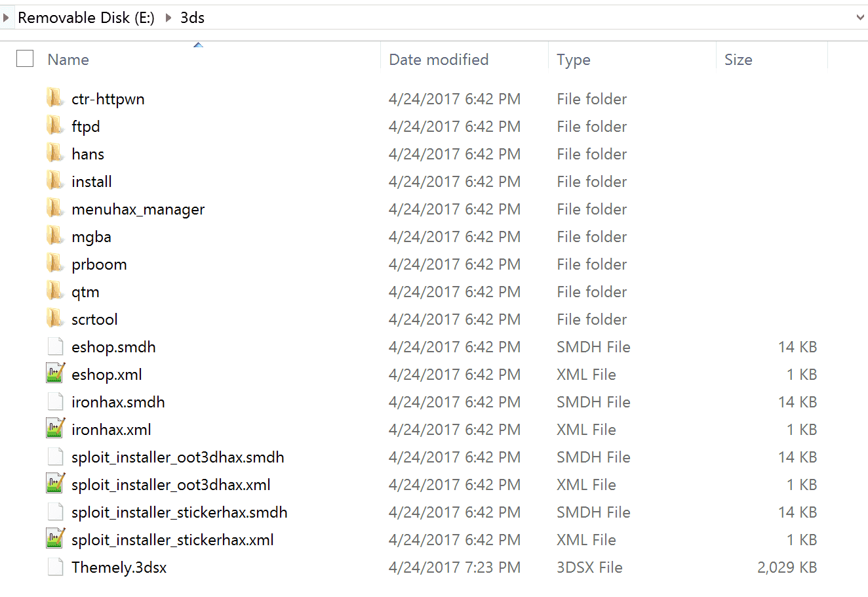This screenshot has width=868, height=597.
Task: Select sploit_installer_stickerhax.xml file name
Action: pyautogui.click(x=172, y=540)
